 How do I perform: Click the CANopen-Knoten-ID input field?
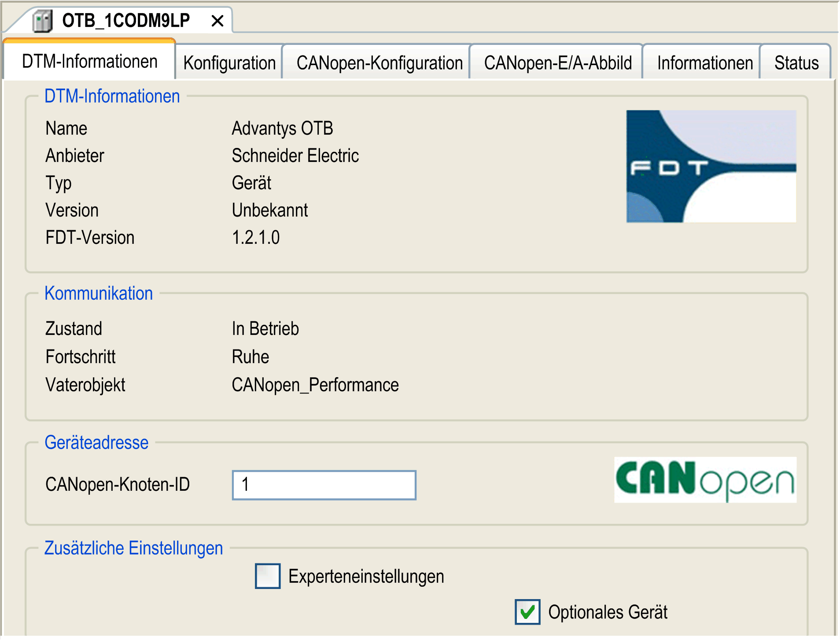[x=324, y=485]
